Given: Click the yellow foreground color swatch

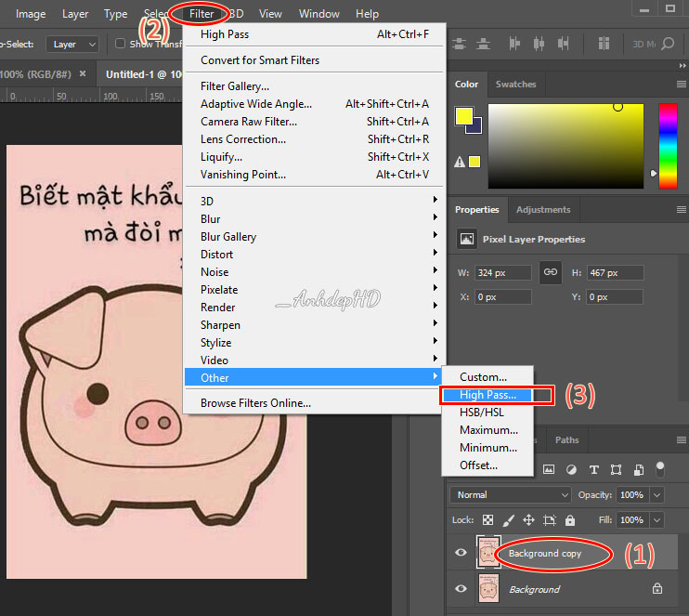Looking at the screenshot, I should [x=463, y=115].
